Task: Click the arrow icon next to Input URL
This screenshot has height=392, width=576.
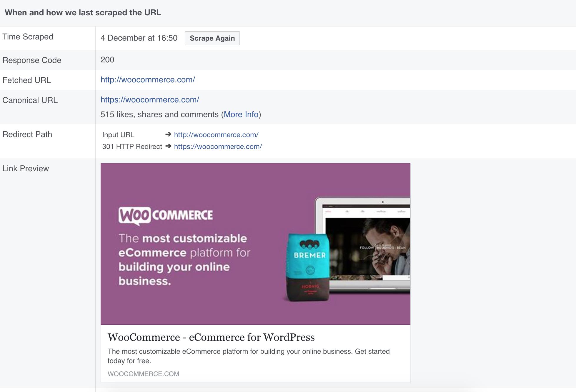Action: (168, 134)
